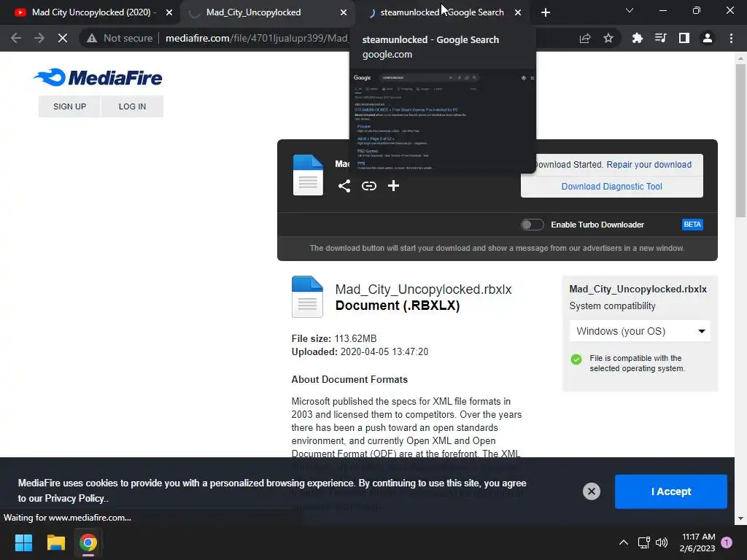The height and width of the screenshot is (560, 747).
Task: Click the steamunlocked tab preview thumbnail
Action: [x=443, y=121]
